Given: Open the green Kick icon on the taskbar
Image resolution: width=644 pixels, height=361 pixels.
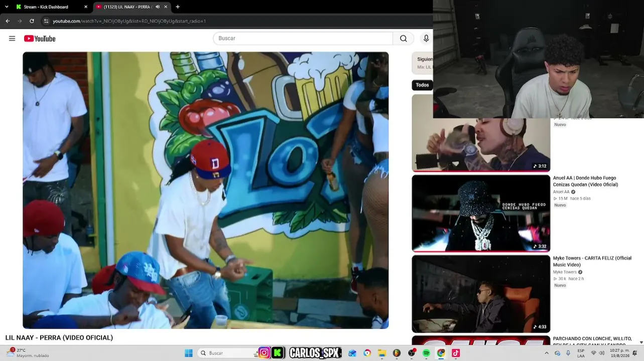Looking at the screenshot, I should pos(277,353).
